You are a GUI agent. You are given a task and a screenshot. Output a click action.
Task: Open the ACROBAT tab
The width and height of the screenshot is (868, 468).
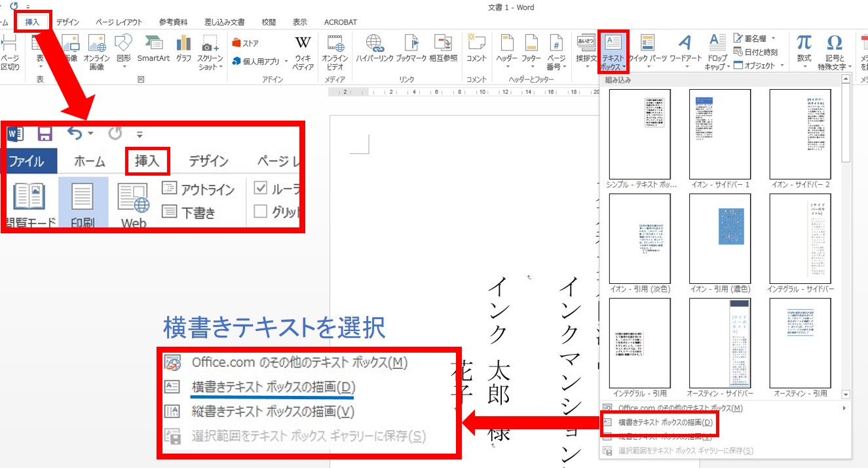coord(341,22)
